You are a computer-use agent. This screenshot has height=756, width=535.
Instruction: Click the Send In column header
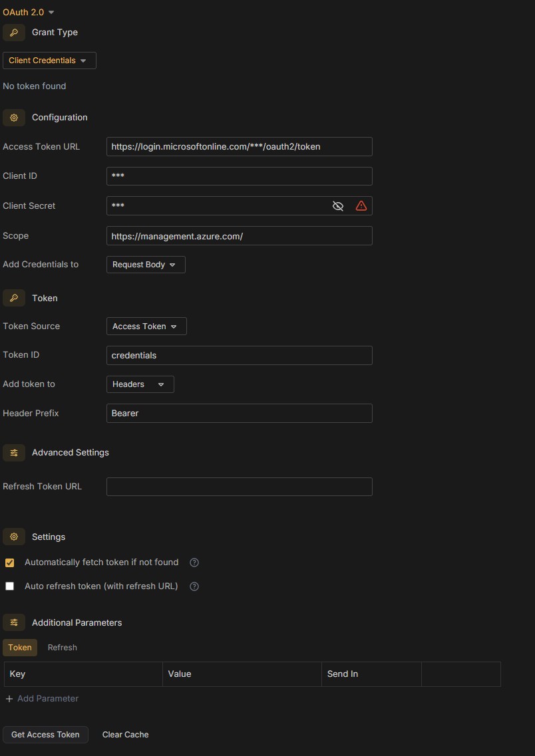click(x=371, y=674)
